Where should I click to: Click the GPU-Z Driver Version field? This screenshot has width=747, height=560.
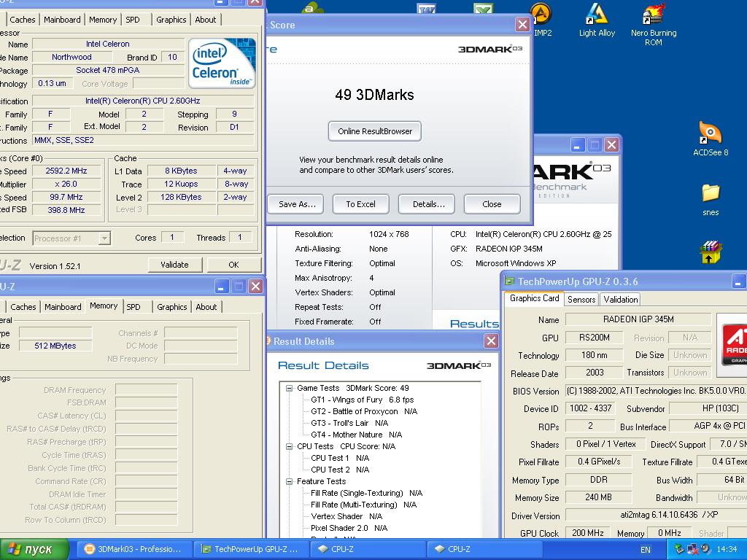click(x=656, y=515)
